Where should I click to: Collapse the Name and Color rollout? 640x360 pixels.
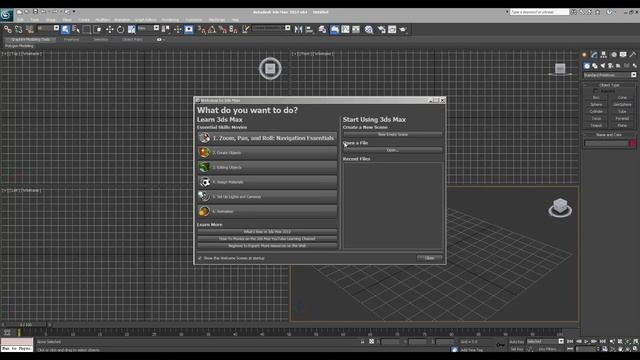point(610,135)
